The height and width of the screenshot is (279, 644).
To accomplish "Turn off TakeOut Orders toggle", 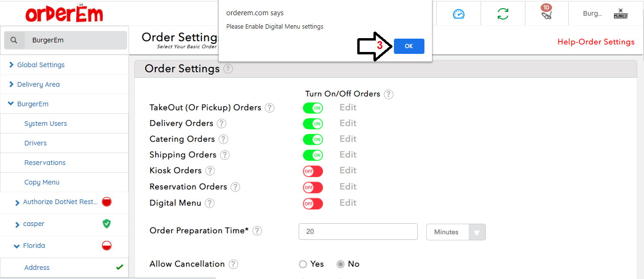I will pyautogui.click(x=312, y=108).
